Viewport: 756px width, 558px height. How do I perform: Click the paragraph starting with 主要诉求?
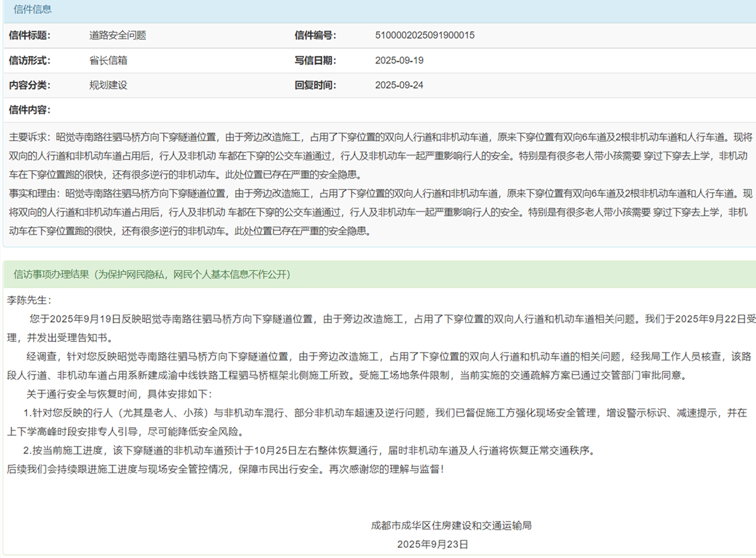coord(378,155)
